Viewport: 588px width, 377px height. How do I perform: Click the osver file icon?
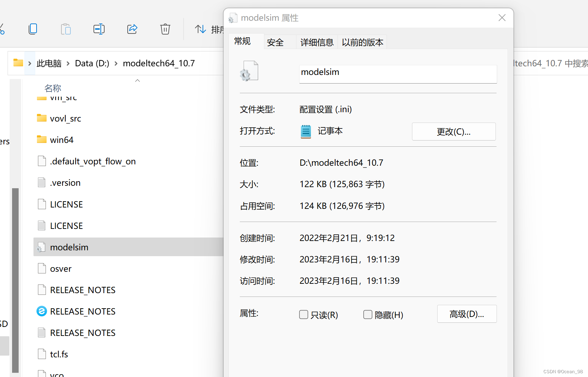42,268
